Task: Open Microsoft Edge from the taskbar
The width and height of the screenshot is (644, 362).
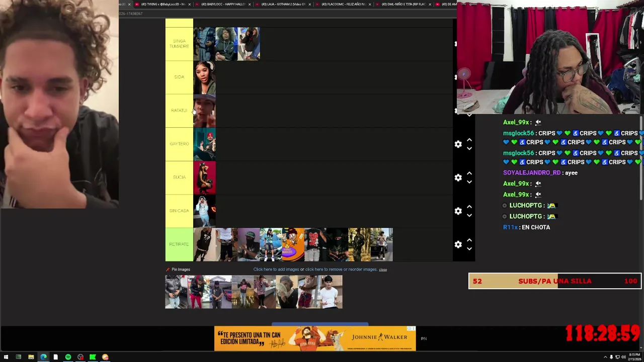Action: coord(43,357)
